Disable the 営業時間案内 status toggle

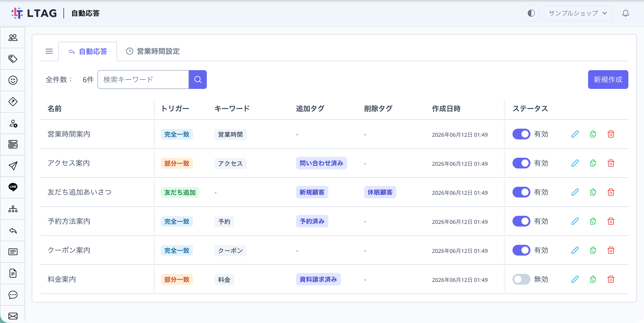coord(521,134)
